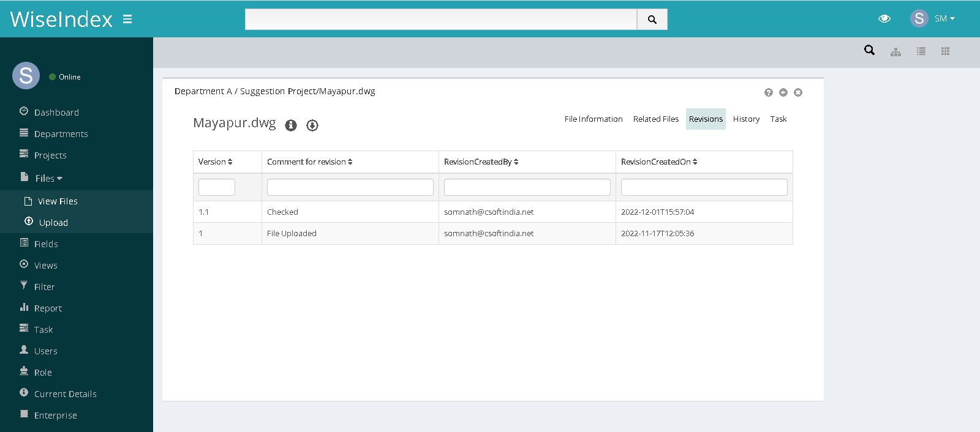Image resolution: width=980 pixels, height=432 pixels.
Task: Sort by RevisionCreatedOn column
Action: [659, 162]
